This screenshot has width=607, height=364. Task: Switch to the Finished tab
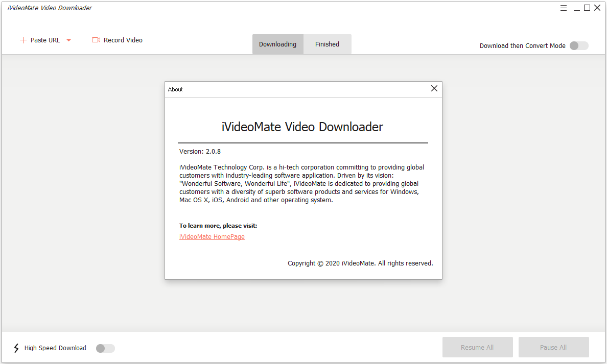tap(327, 44)
